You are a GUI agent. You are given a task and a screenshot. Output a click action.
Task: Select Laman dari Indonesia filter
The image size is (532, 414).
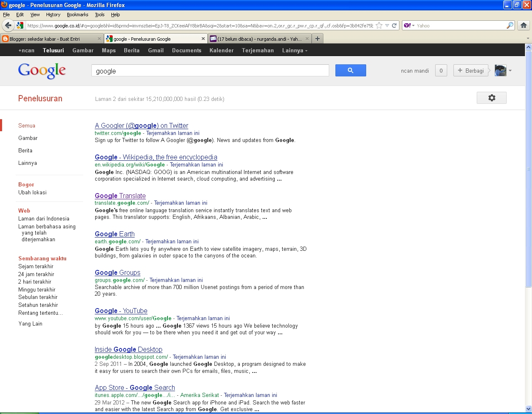pos(44,218)
